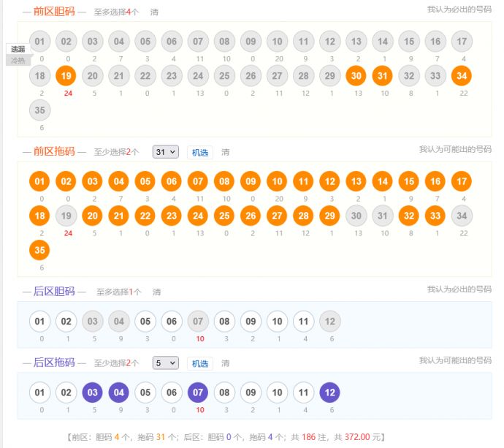504x448 pixels.
Task: Choose ball 05 in 后区胆码 section
Action: point(145,322)
